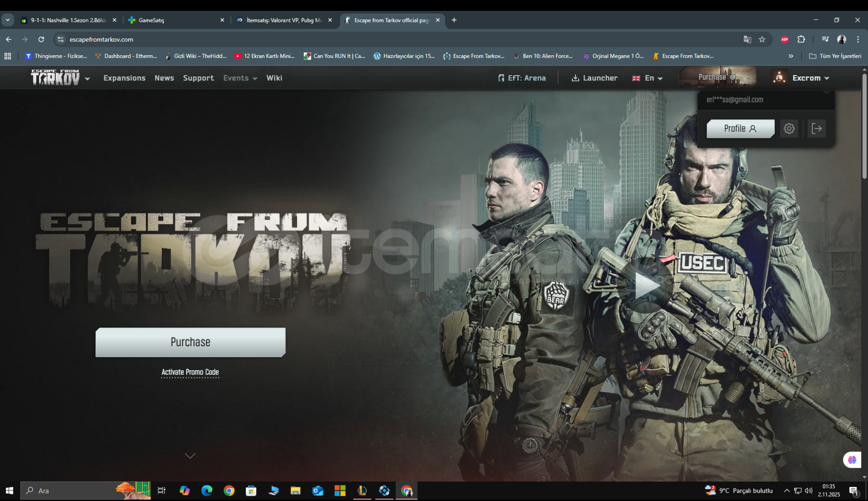This screenshot has width=868, height=501.
Task: Click the header Purchase button
Action: pos(718,77)
